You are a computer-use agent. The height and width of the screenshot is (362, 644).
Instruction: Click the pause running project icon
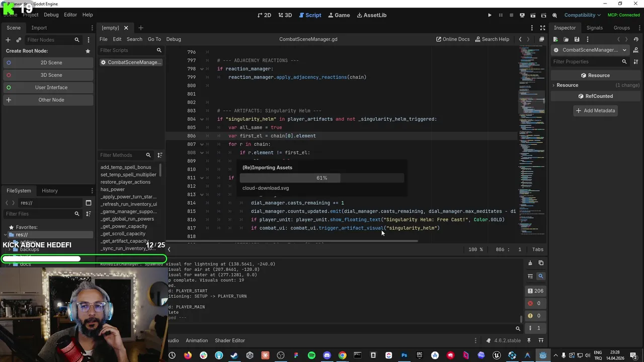[501, 15]
